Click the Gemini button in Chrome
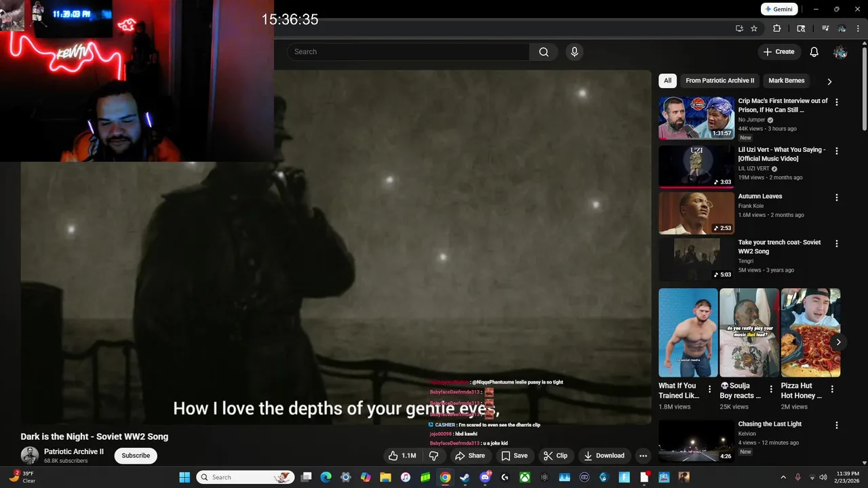Viewport: 868px width, 488px height. (x=778, y=9)
